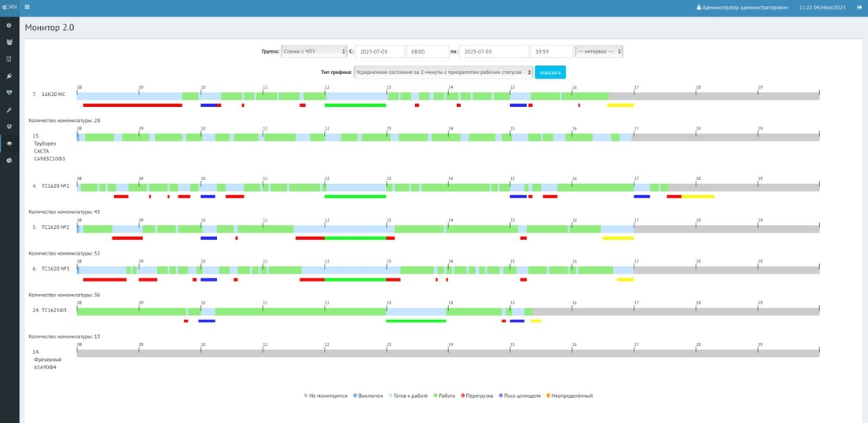Image resolution: width=868 pixels, height=423 pixels.
Task: Open the gear settings sidebar icon
Action: 9,25
